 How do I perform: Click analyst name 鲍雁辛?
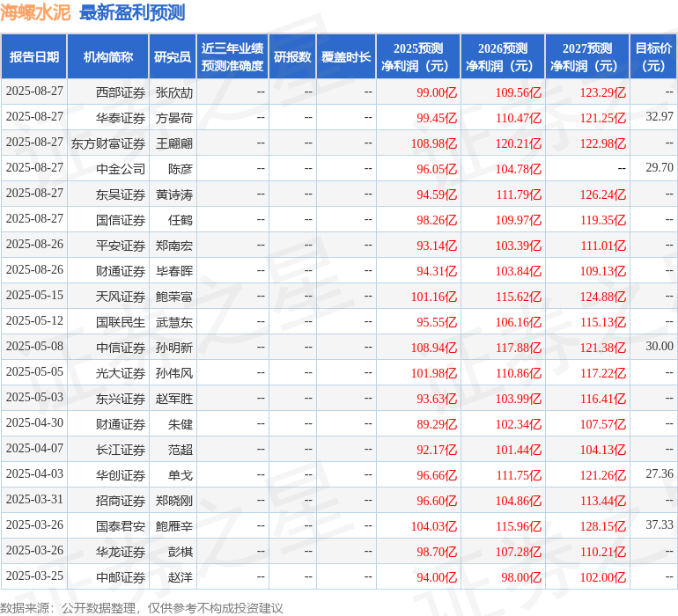click(x=173, y=526)
